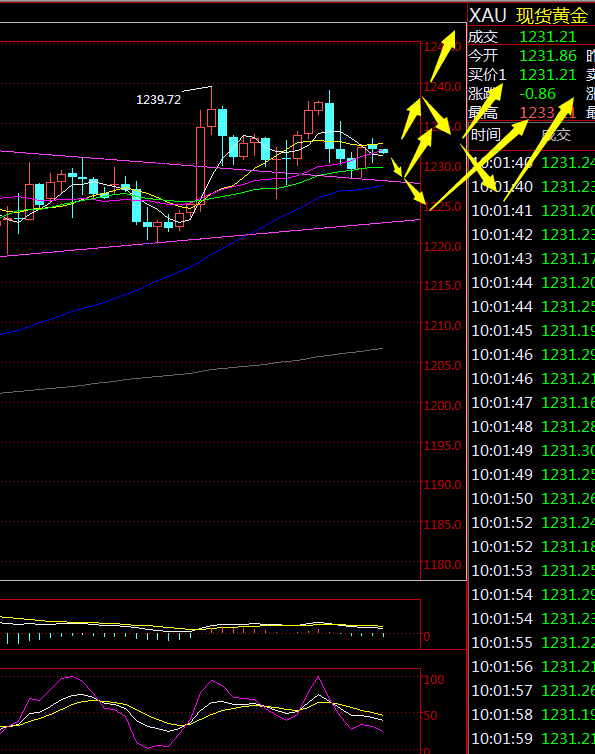Select the 10:01:43 tick row
The height and width of the screenshot is (754, 595).
coord(533,259)
